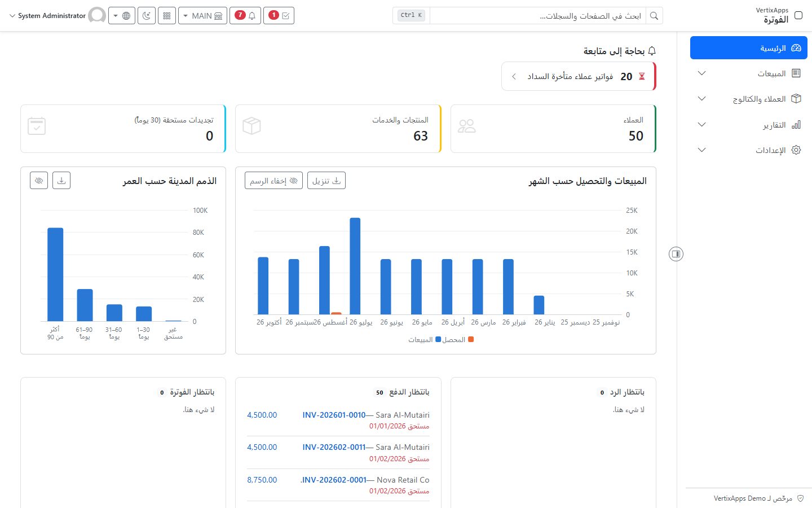Expand the التقارير sidebar menu
Viewport: 812px width, 508px height.
point(749,125)
